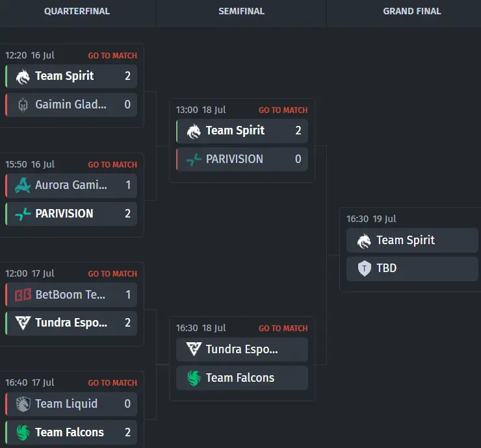This screenshot has width=481, height=448.
Task: Click Team Liquid row with score 0
Action: 71,404
